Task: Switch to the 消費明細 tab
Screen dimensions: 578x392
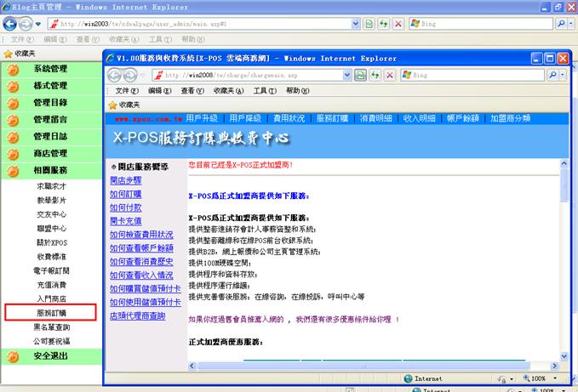Action: (x=375, y=118)
